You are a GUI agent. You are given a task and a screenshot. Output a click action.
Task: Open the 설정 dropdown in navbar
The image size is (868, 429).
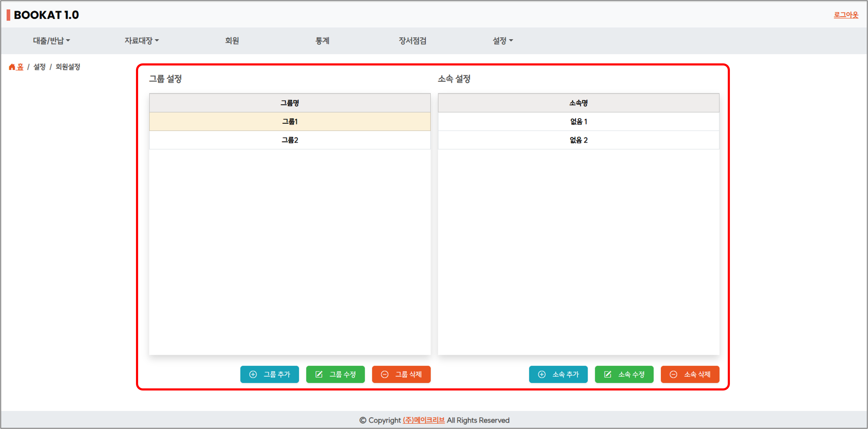(x=502, y=41)
